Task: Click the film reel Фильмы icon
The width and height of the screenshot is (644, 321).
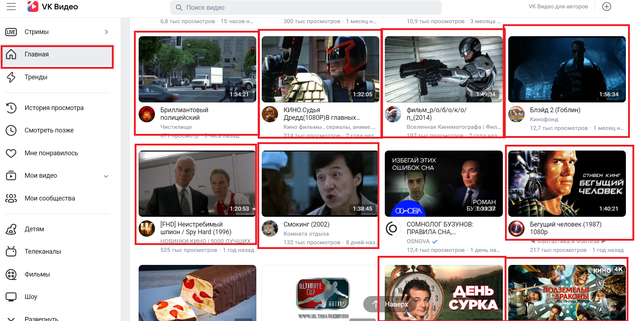Action: click(x=11, y=274)
